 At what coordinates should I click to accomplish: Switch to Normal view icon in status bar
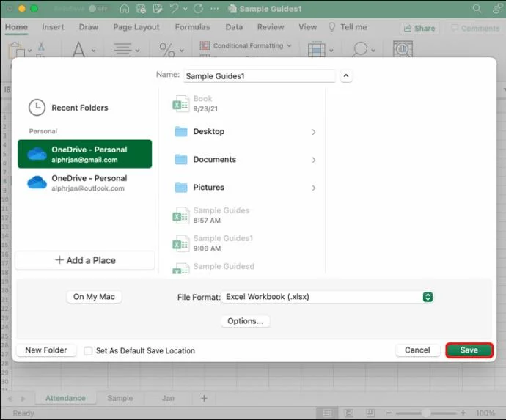327,413
